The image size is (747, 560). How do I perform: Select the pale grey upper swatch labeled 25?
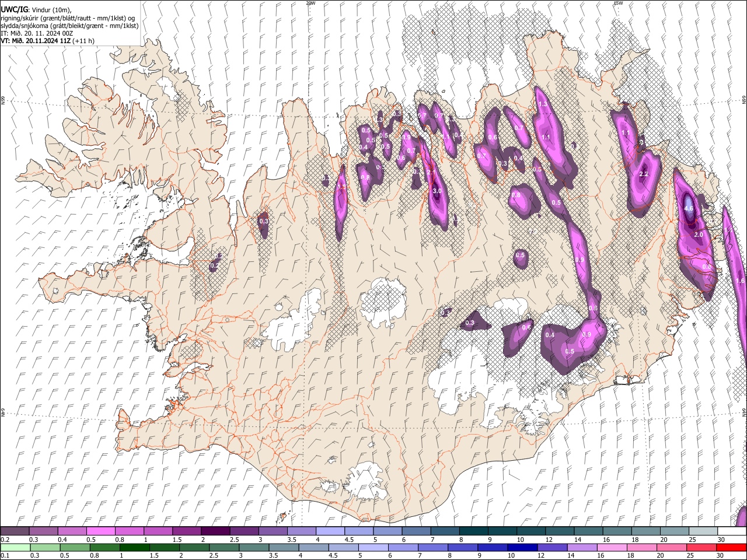(x=703, y=531)
